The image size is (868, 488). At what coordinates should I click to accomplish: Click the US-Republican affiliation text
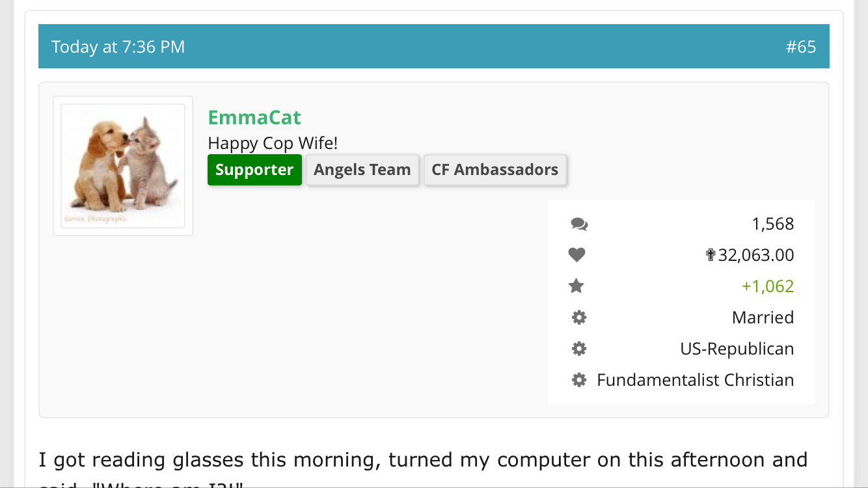(x=737, y=349)
